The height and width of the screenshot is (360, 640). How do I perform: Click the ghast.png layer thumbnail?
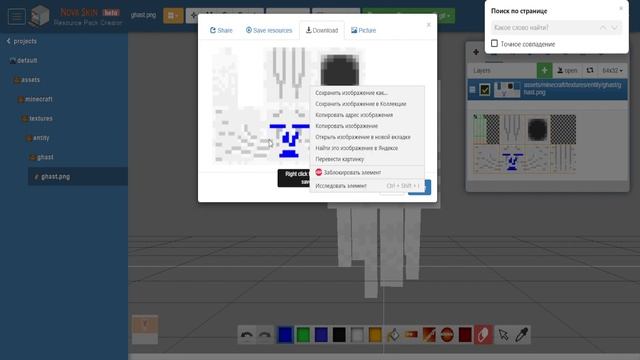(507, 90)
